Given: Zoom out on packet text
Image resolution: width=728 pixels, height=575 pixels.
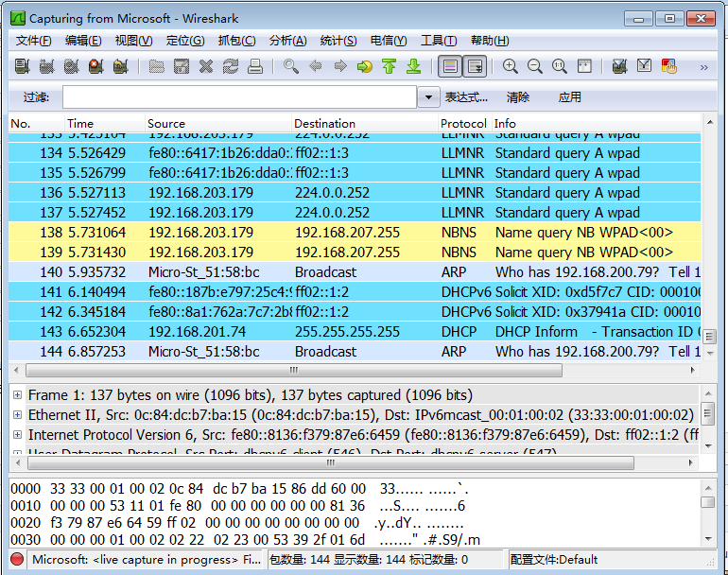Looking at the screenshot, I should [x=535, y=66].
